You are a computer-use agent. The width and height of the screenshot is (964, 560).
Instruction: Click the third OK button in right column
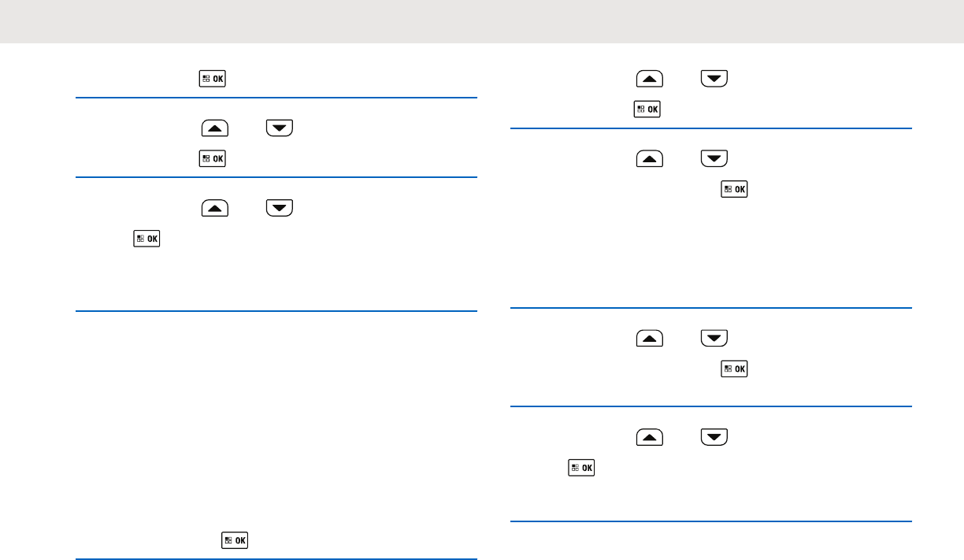pos(734,369)
